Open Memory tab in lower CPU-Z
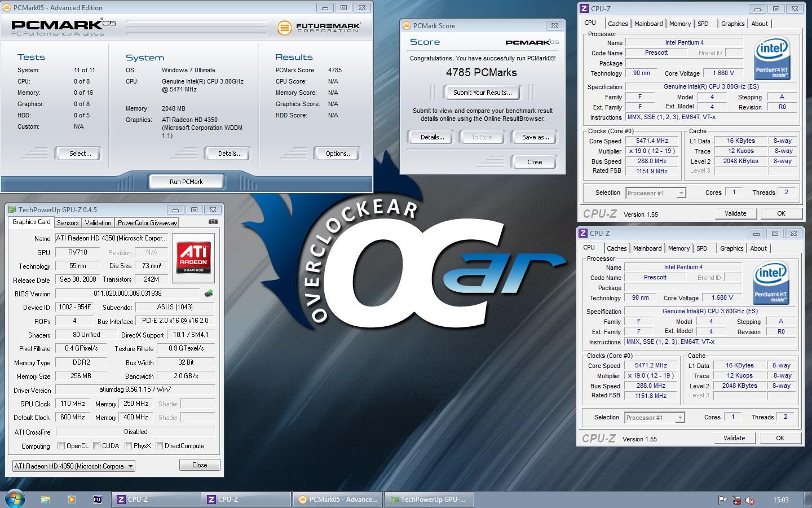 (x=679, y=248)
